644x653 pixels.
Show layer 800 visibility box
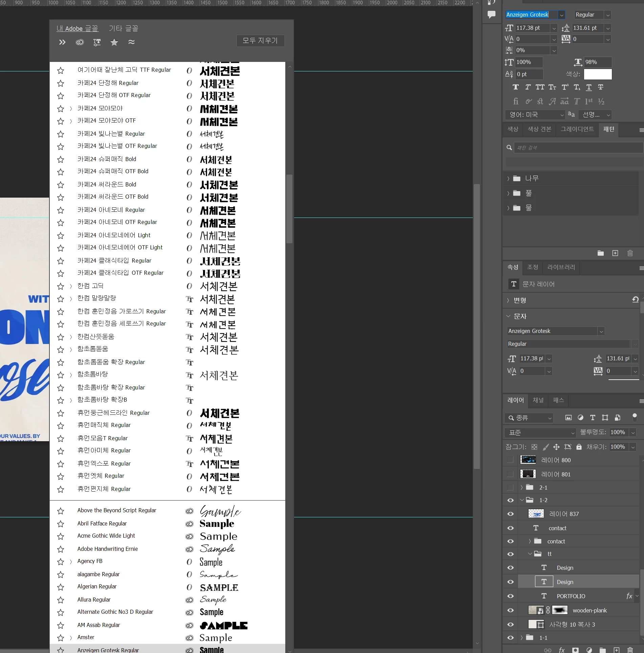[x=510, y=460]
